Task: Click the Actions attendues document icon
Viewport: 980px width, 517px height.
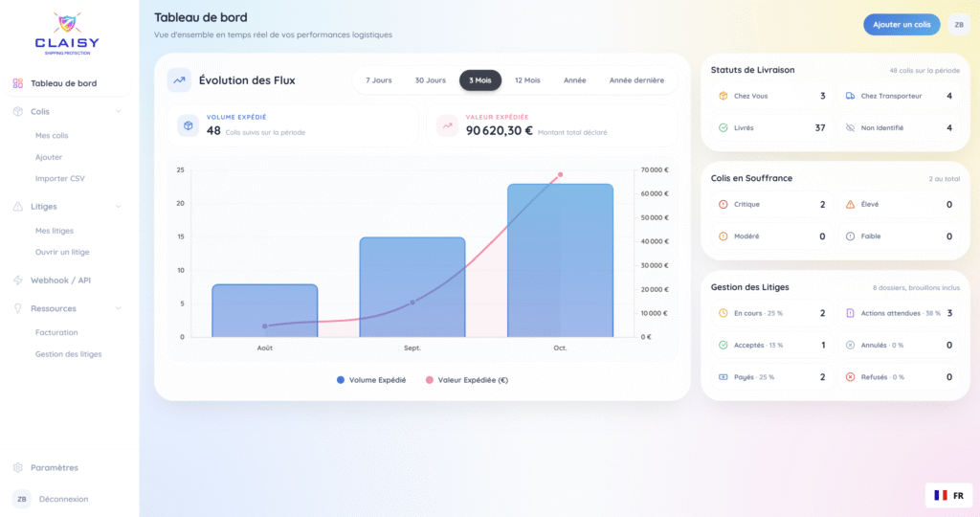Action: coord(850,313)
